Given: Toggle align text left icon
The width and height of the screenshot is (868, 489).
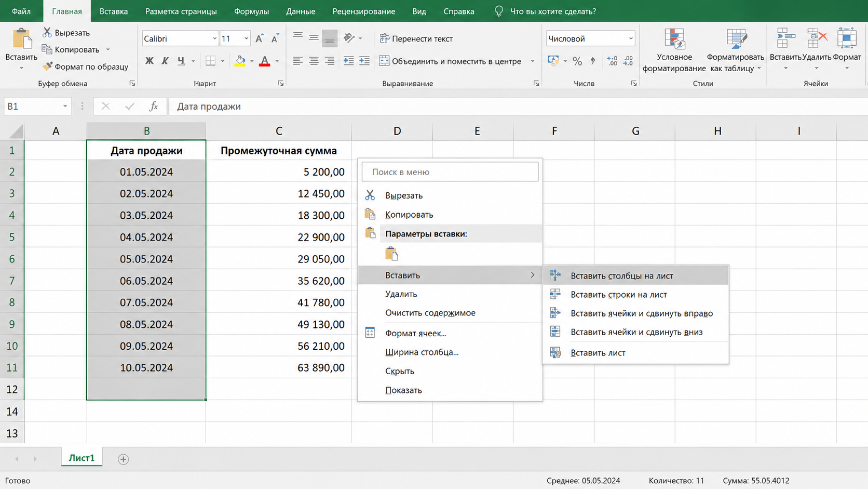Looking at the screenshot, I should pyautogui.click(x=297, y=61).
